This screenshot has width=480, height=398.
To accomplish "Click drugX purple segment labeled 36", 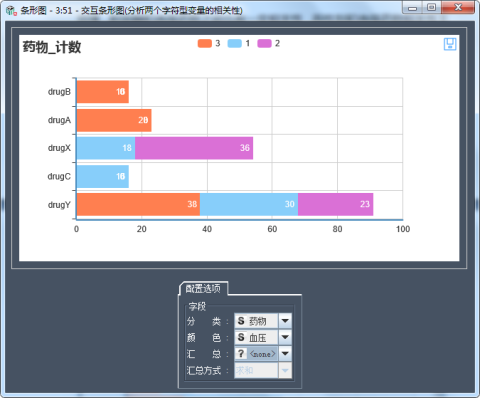I will point(194,148).
